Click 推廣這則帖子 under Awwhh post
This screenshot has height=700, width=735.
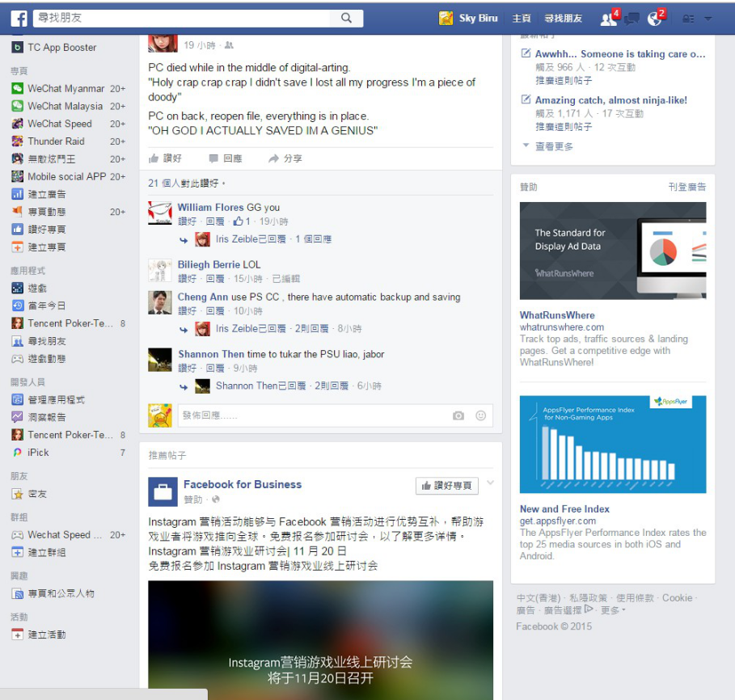tap(564, 81)
